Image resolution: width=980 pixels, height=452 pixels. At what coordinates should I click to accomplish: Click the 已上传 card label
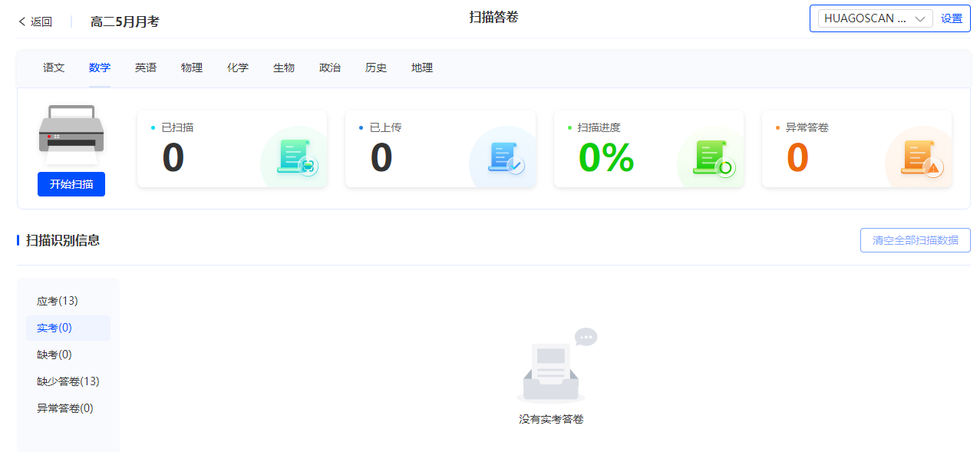(385, 127)
